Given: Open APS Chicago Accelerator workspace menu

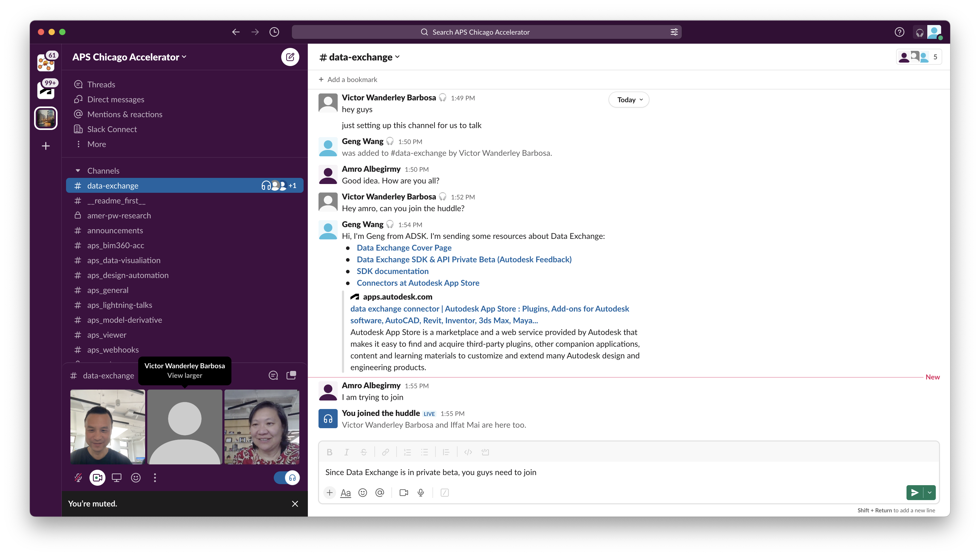Looking at the screenshot, I should 129,57.
